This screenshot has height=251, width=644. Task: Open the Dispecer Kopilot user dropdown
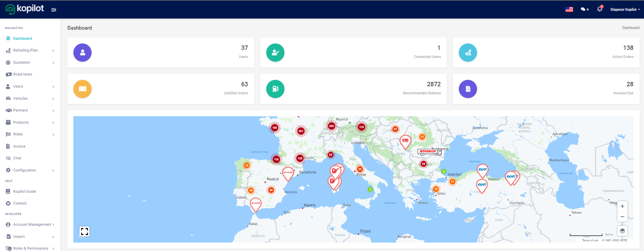(x=625, y=9)
